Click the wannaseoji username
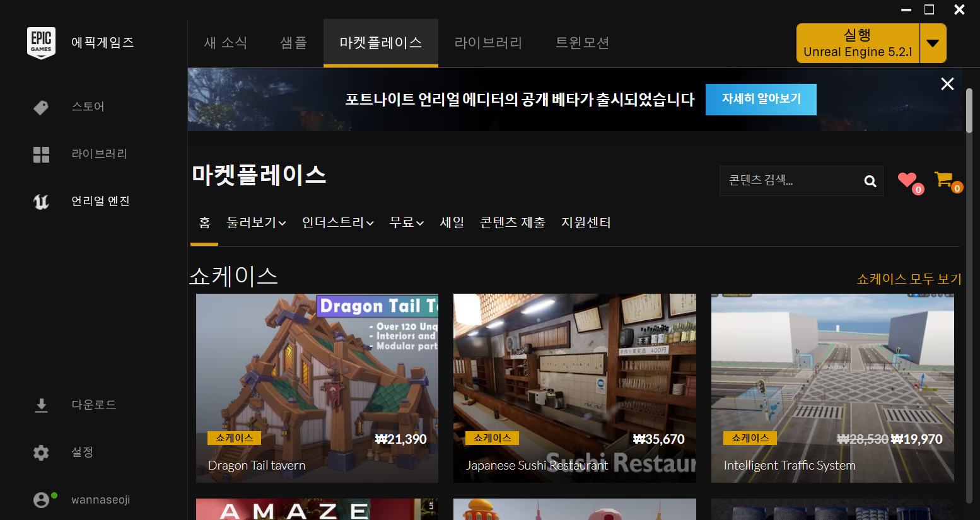This screenshot has width=980, height=520. [x=101, y=500]
